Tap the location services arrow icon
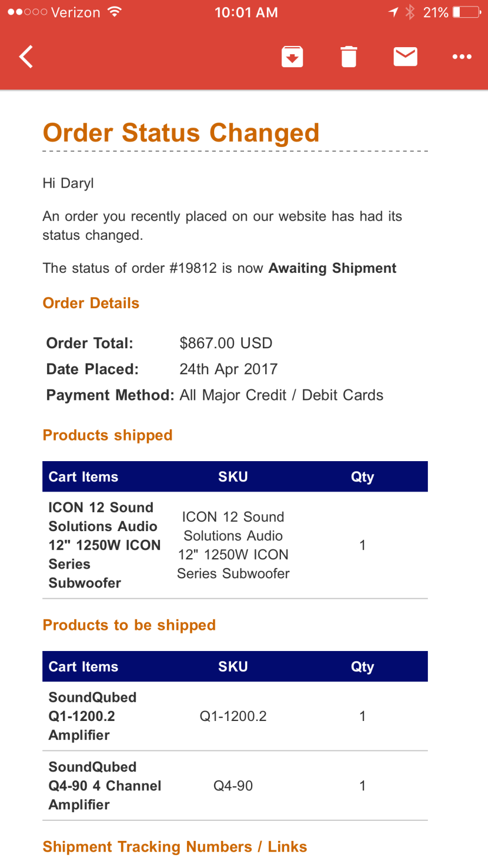This screenshot has height=868, width=488. (x=393, y=12)
